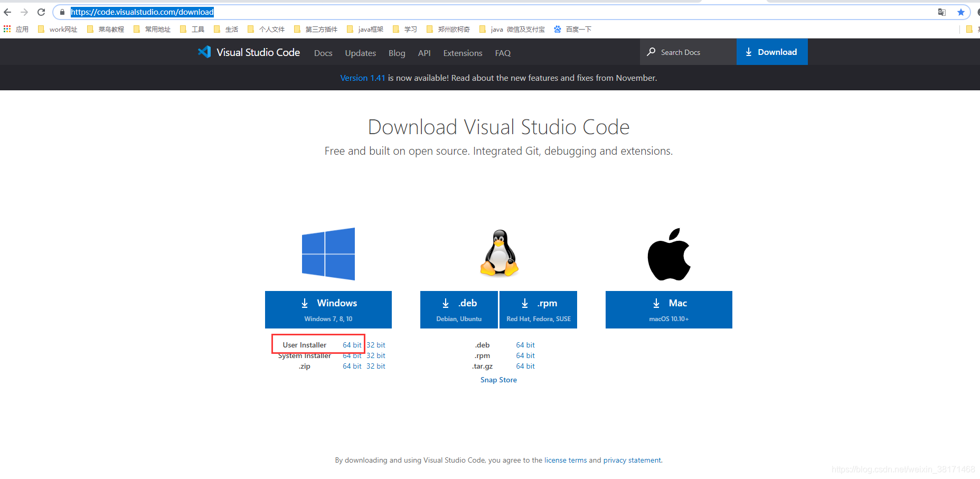Screen dimensions: 980x479
Task: Open the work网址 bookmark folder
Action: (58, 29)
